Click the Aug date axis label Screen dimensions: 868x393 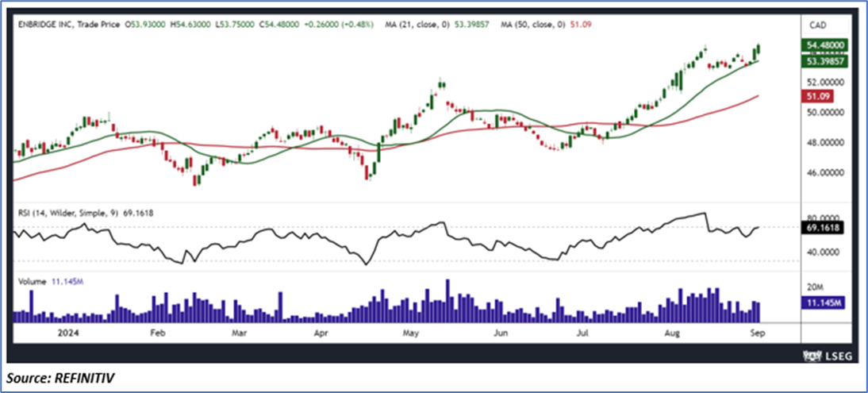coord(671,333)
